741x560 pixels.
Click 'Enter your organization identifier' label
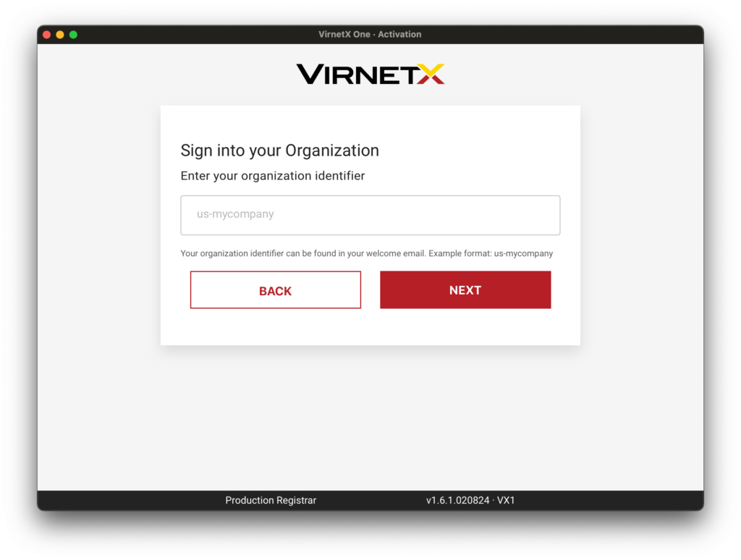pos(272,176)
